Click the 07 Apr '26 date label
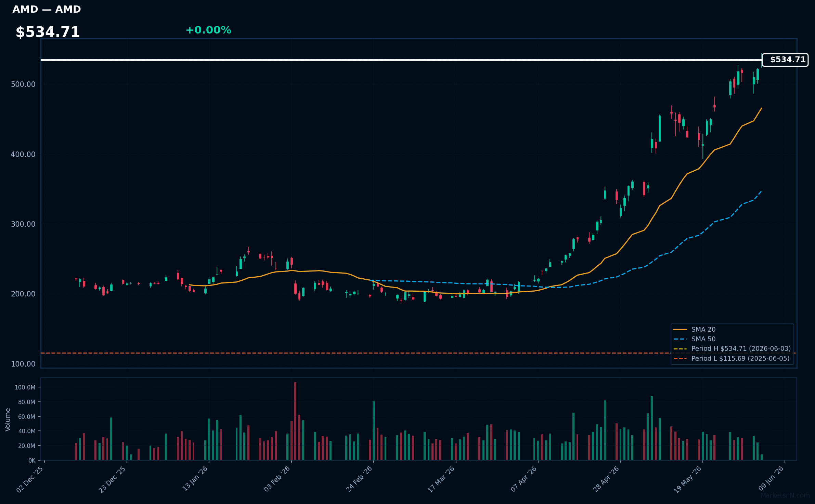Viewport: 815px width, 504px height. point(524,479)
